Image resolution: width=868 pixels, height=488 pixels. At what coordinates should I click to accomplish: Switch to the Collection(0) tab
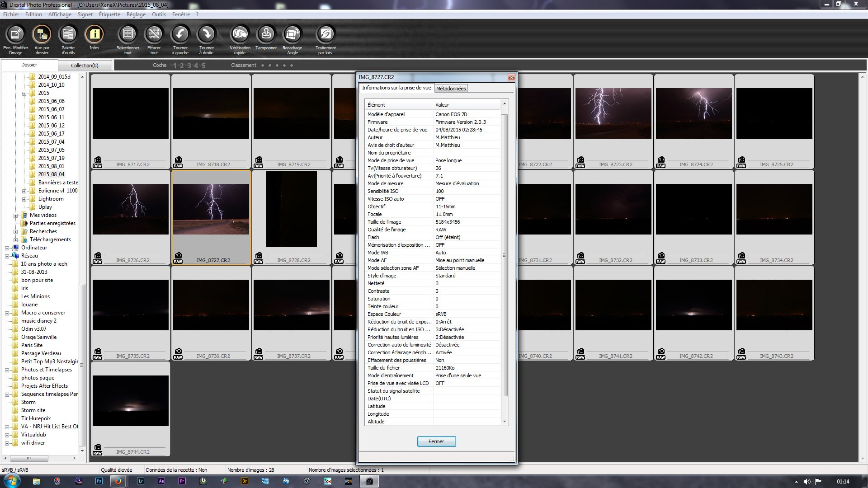[x=85, y=66]
